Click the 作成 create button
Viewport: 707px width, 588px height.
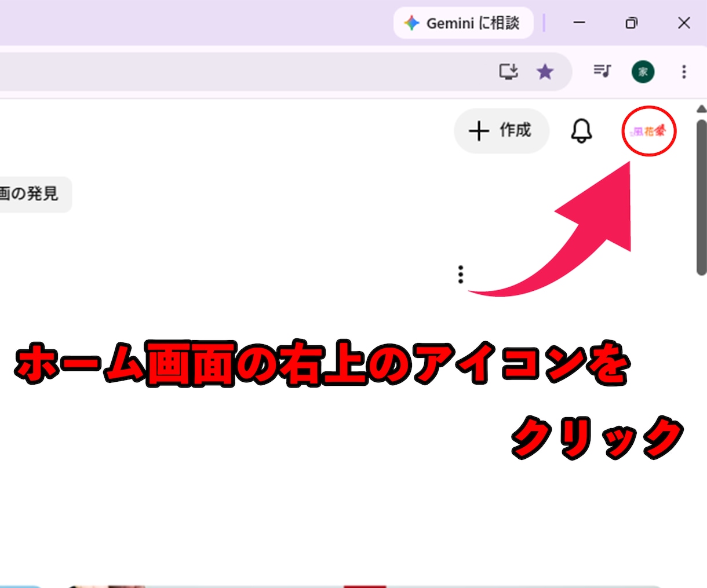click(x=501, y=131)
